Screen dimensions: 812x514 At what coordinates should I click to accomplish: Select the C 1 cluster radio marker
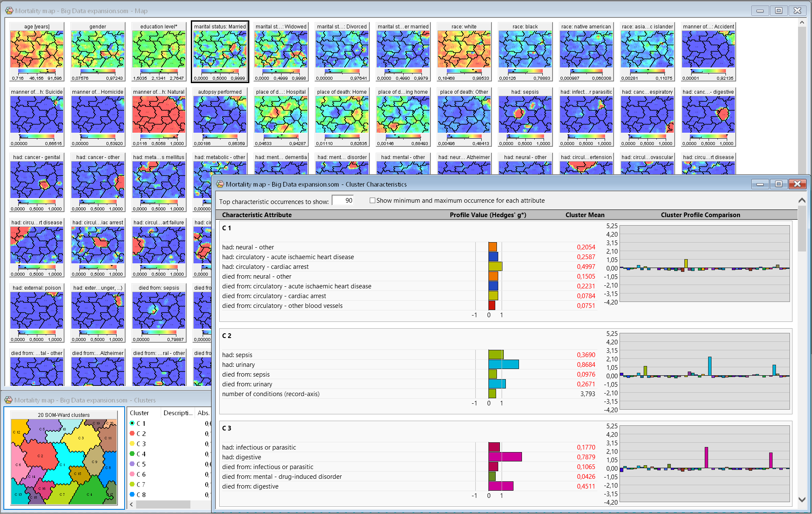tap(132, 423)
